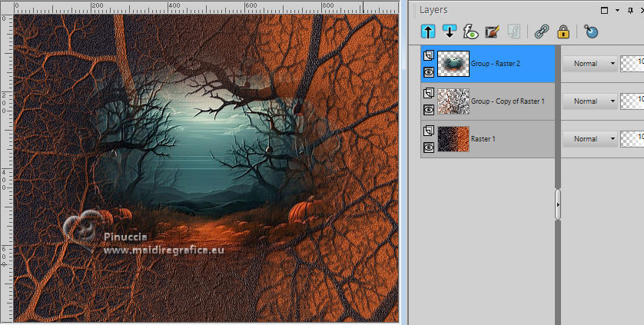
Task: Select the Raster 1 layer thumbnail
Action: tap(453, 139)
